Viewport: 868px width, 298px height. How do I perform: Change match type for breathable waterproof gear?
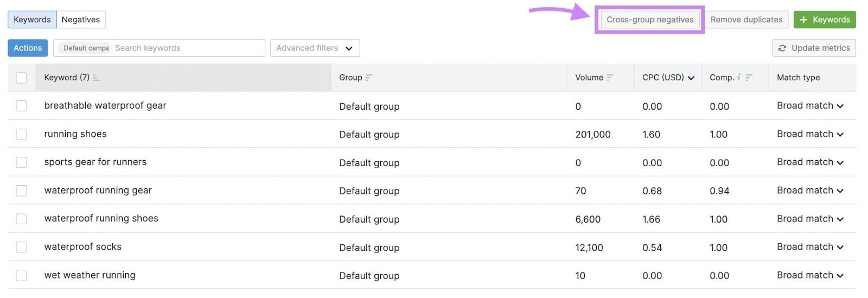point(810,106)
